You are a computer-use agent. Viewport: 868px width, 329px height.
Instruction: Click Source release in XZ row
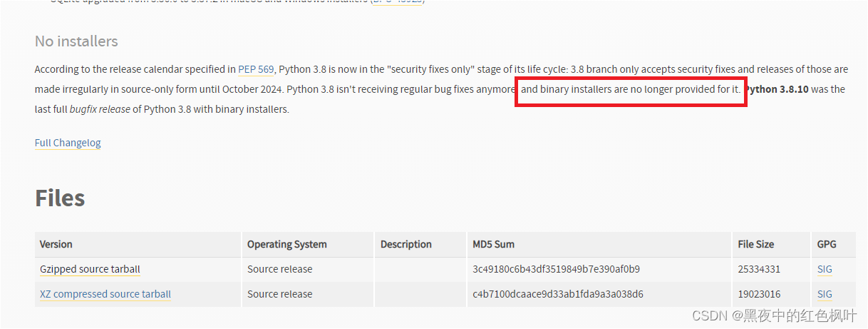[x=280, y=294]
